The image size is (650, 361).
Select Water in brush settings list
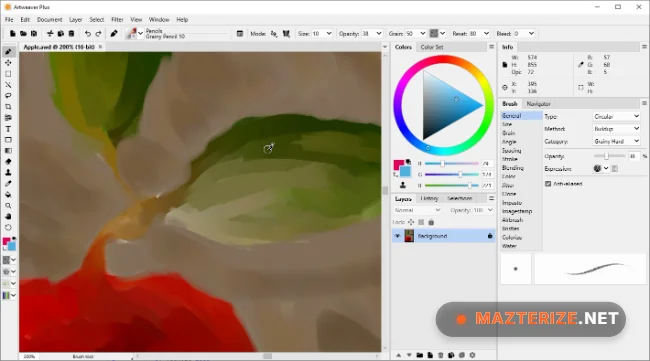[509, 246]
